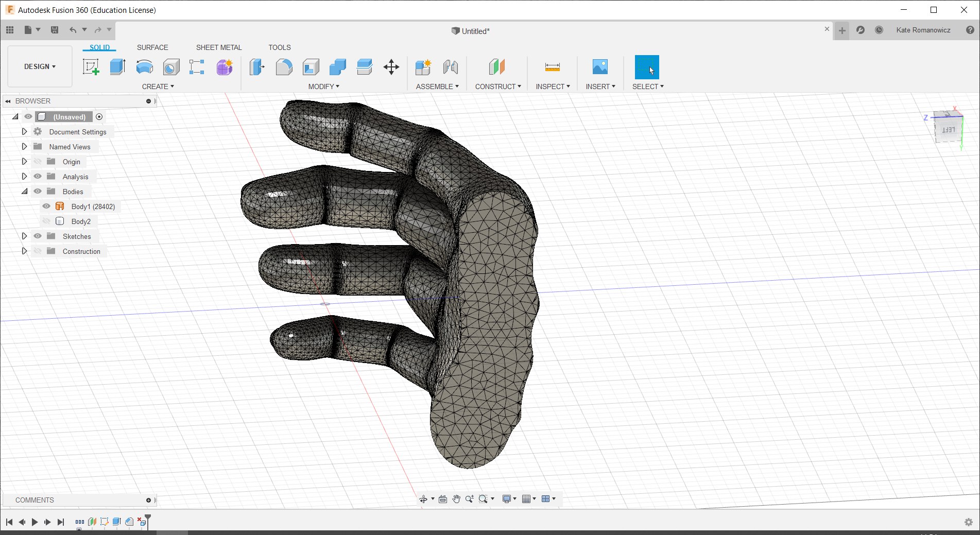Switch to the SHEET METAL tab
The width and height of the screenshot is (980, 535).
(219, 47)
